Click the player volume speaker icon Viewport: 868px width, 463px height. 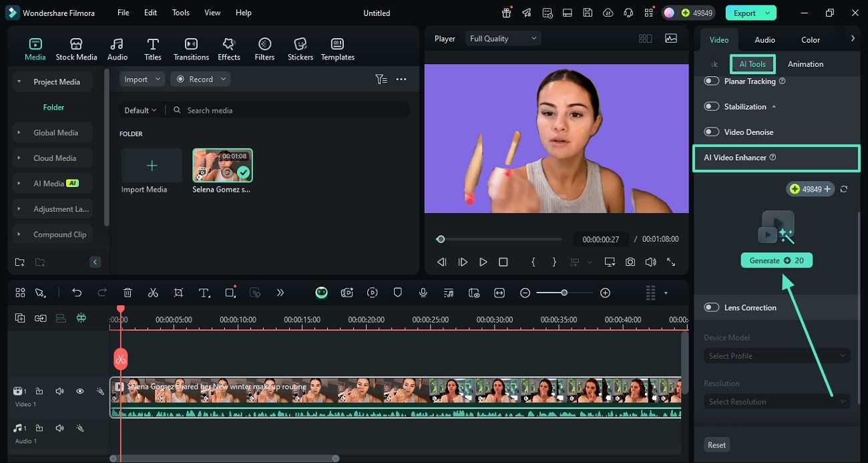point(651,263)
